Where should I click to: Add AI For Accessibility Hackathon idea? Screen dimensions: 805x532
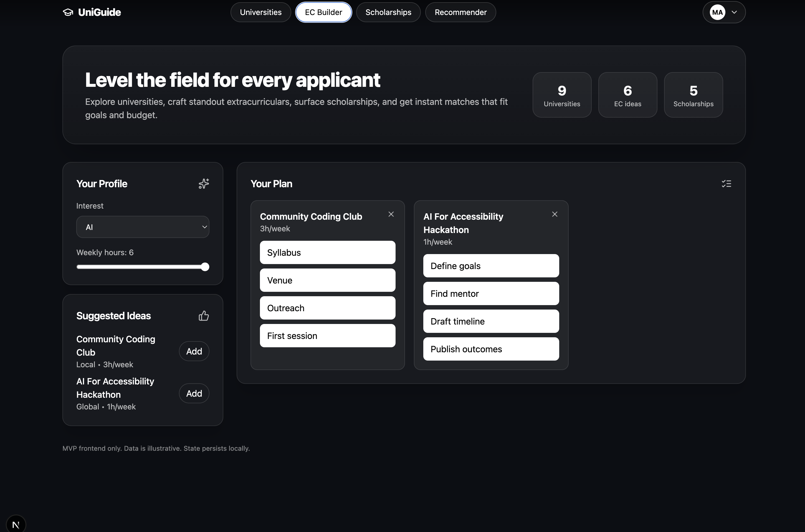[x=194, y=393]
